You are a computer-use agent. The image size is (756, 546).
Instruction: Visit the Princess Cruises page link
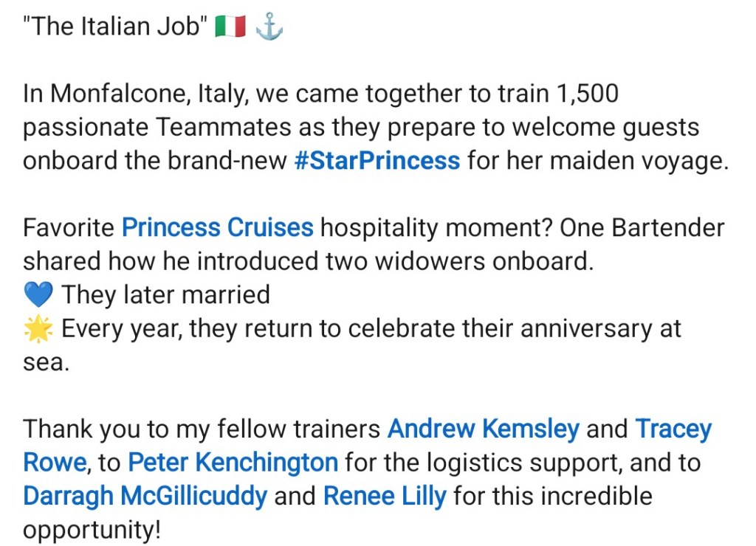218,227
